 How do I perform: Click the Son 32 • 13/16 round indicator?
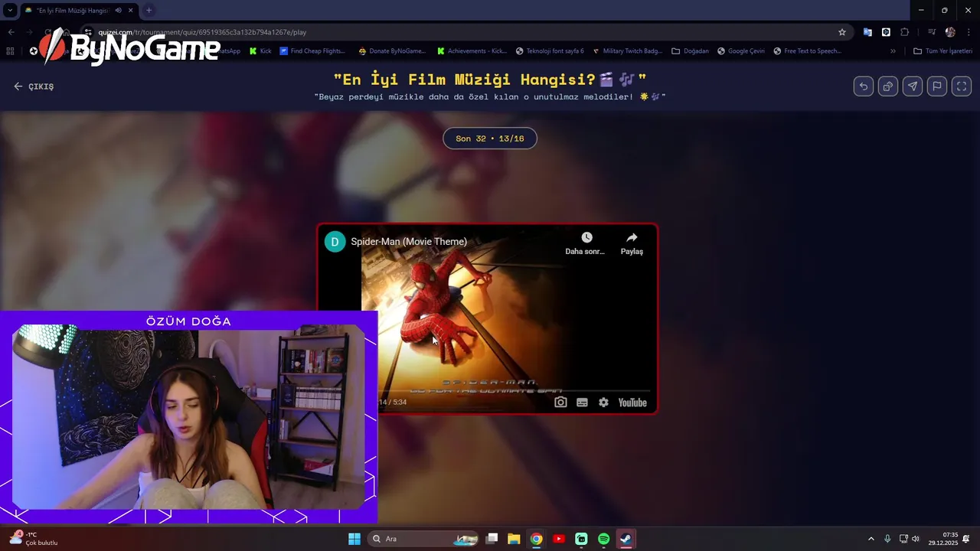pos(490,139)
